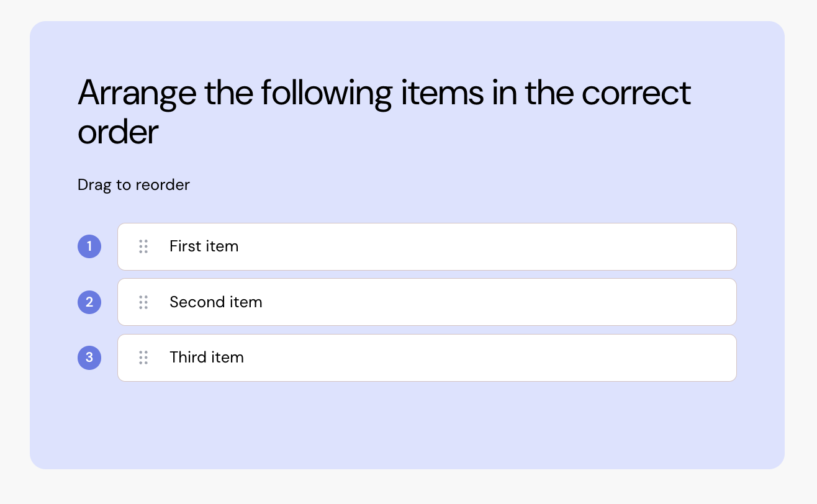Select the First item row's empty area
The height and width of the screenshot is (504, 817).
[484, 246]
